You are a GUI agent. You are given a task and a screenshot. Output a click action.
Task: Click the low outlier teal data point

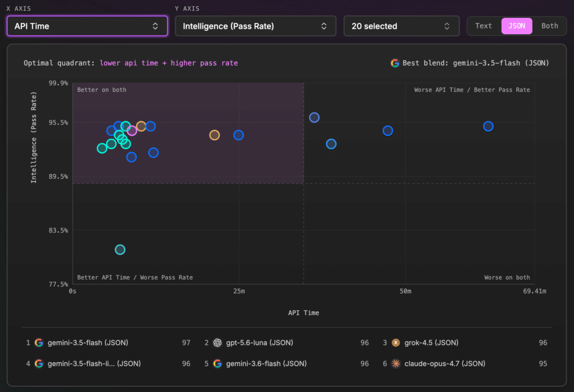point(120,250)
